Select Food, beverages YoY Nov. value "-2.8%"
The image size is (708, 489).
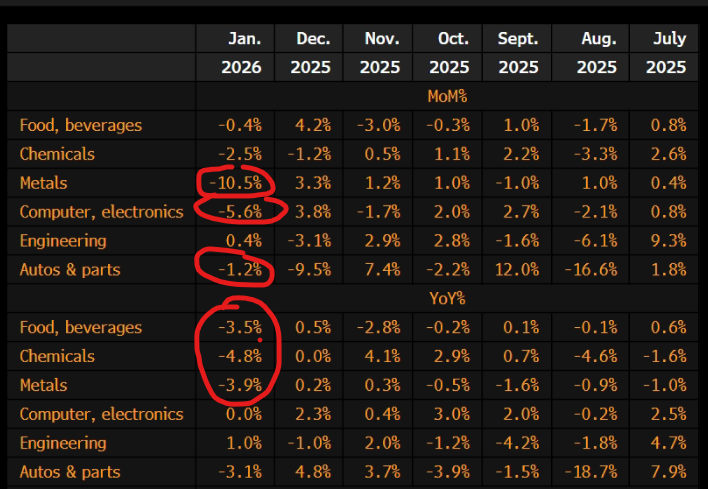tap(378, 327)
